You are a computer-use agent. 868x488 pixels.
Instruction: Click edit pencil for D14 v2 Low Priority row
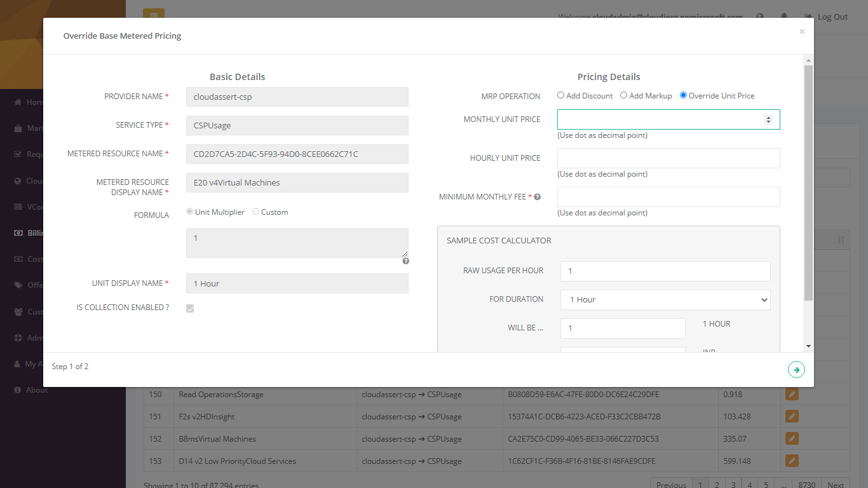pyautogui.click(x=792, y=461)
